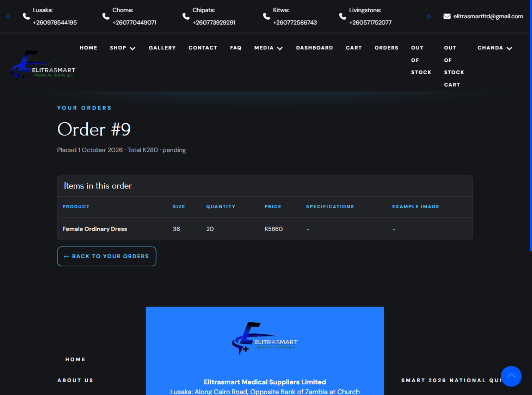Open the Chanda user dropdown
This screenshot has height=395, width=532.
(495, 48)
